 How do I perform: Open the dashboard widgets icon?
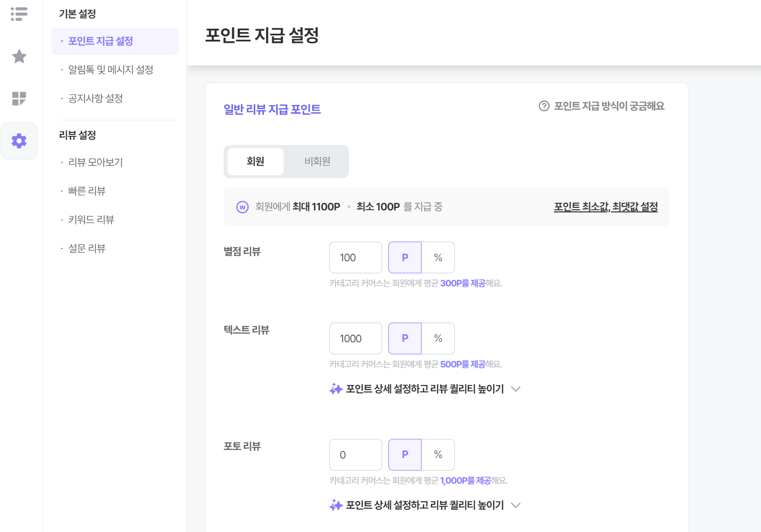coord(19,99)
